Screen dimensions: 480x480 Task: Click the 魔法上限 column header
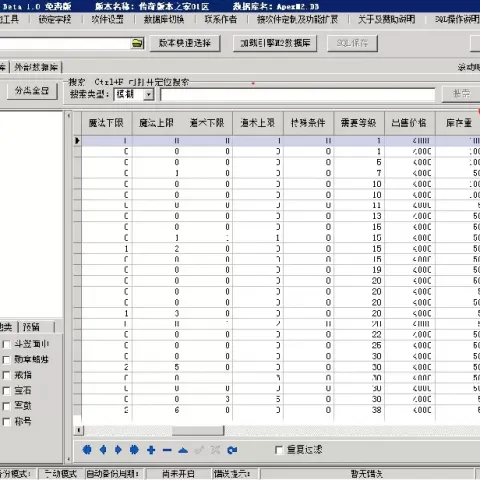pyautogui.click(x=157, y=123)
